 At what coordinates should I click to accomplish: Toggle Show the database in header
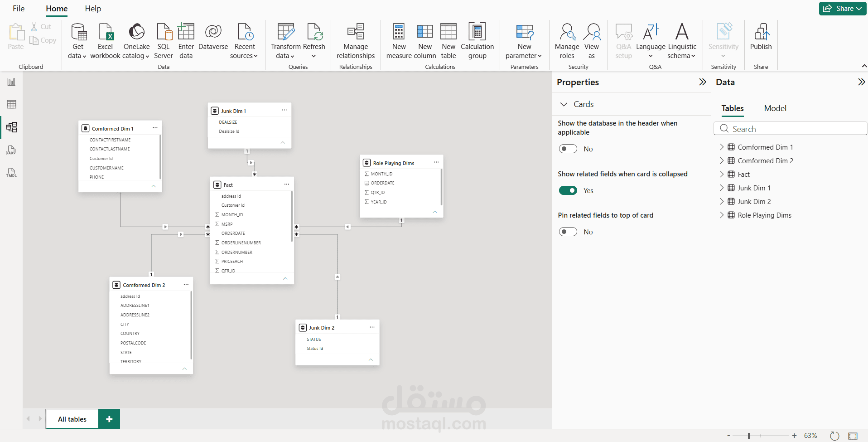(x=568, y=149)
